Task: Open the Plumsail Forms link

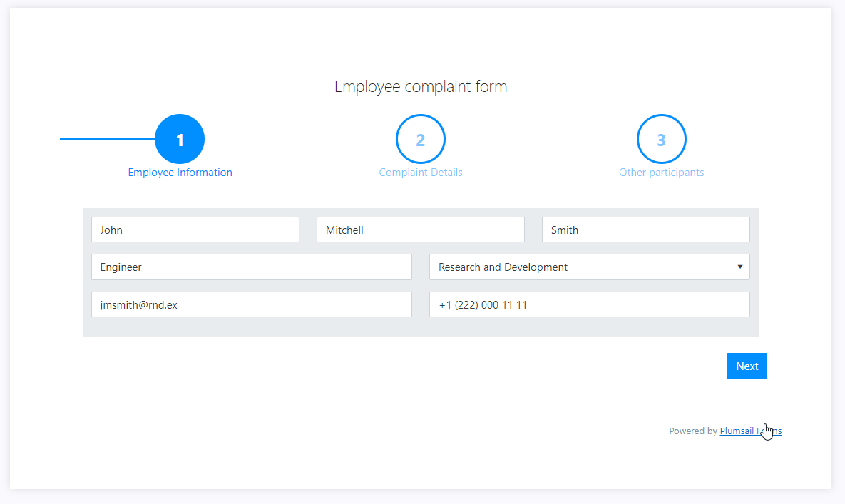Action: click(751, 431)
